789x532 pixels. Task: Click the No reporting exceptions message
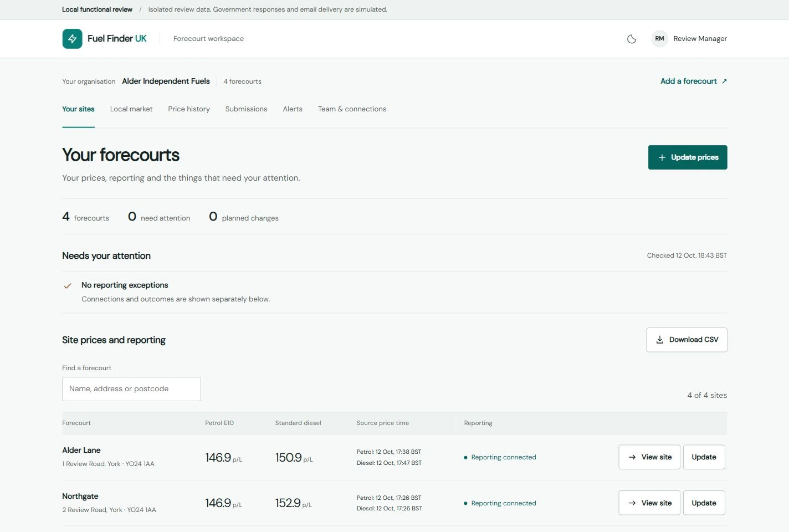(125, 285)
